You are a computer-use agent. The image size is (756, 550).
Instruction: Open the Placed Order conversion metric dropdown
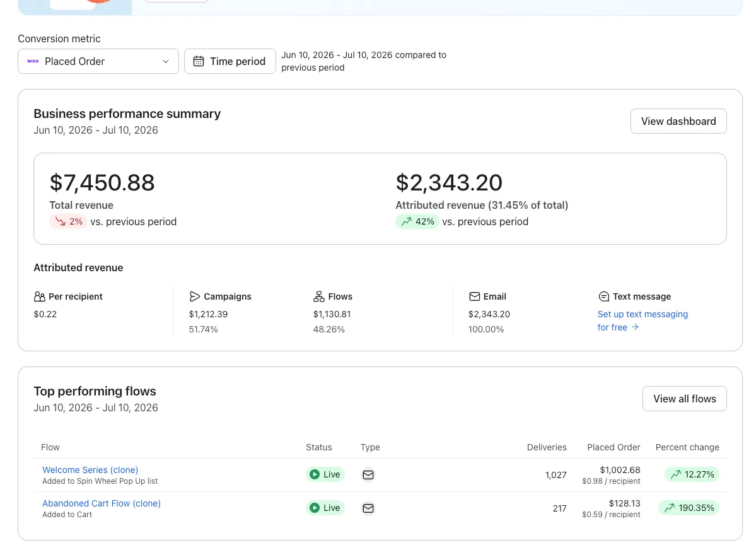tap(98, 61)
